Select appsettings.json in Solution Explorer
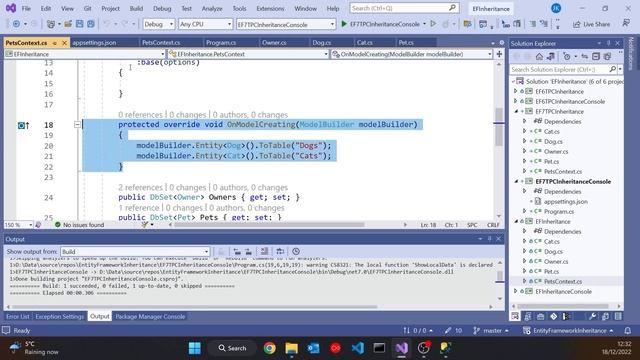The width and height of the screenshot is (640, 360). [565, 201]
